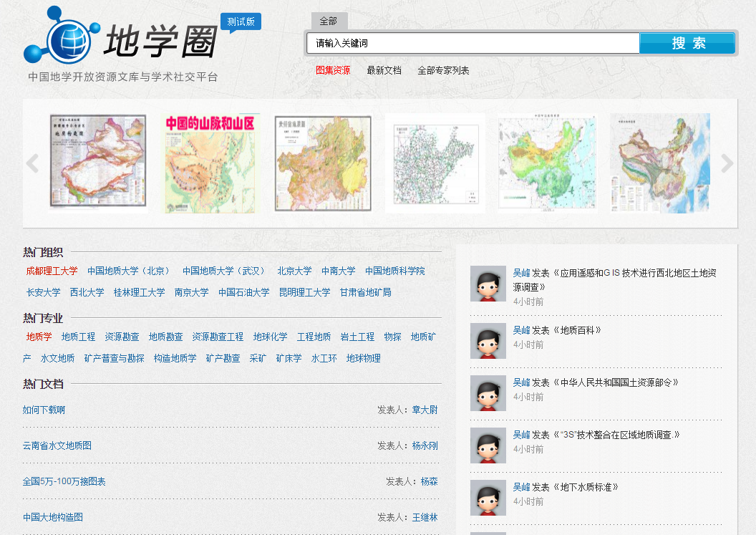Select the 岩土工程 specialty link

(357, 337)
